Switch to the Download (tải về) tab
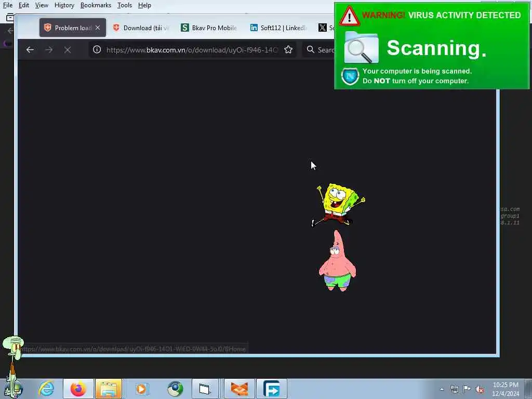This screenshot has width=532, height=399. pyautogui.click(x=141, y=28)
